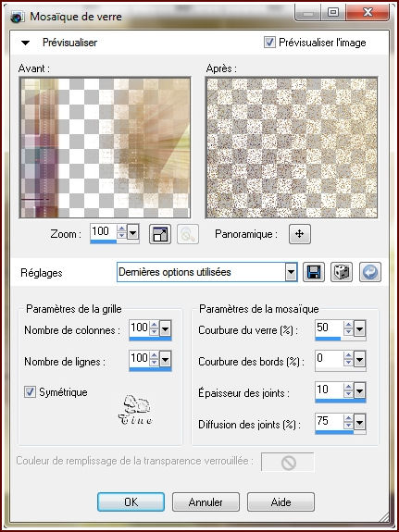Open Nombre de colonnes slider dropdown arrow
The height and width of the screenshot is (532, 399).
165,328
